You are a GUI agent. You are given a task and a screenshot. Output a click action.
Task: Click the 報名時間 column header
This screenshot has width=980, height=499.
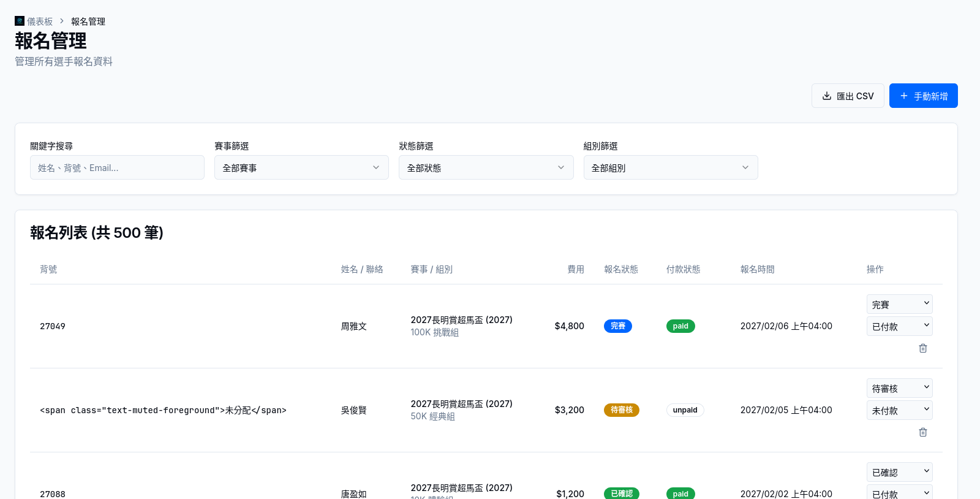coord(758,269)
